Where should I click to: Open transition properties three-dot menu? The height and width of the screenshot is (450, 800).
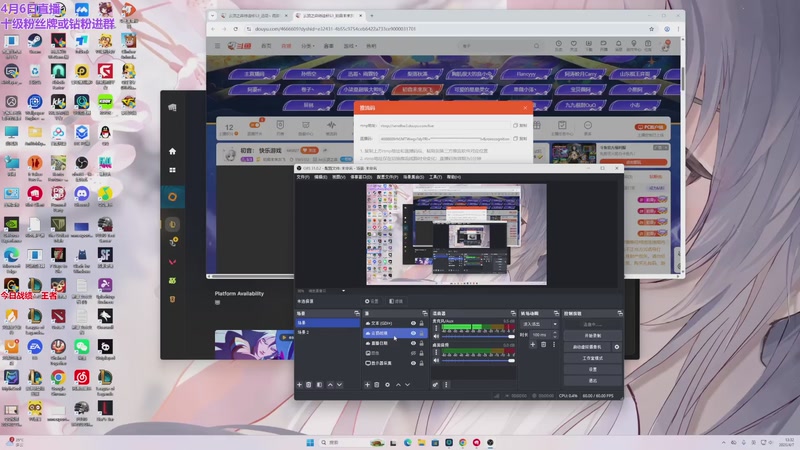[x=554, y=345]
